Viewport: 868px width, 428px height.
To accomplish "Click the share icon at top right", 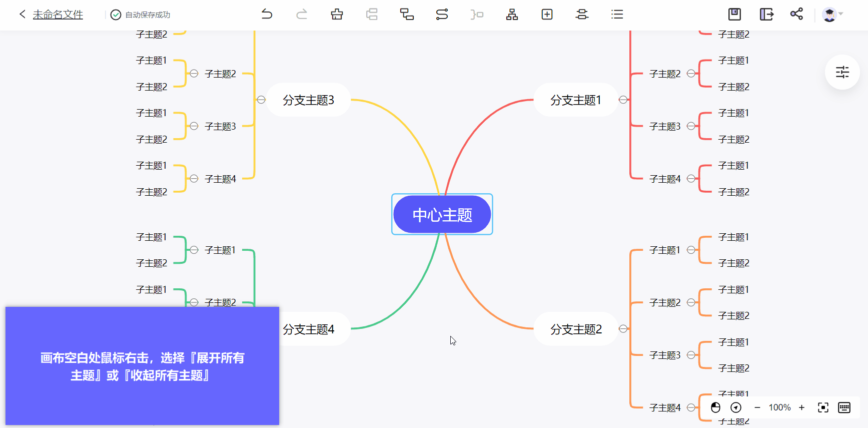I will coord(796,14).
